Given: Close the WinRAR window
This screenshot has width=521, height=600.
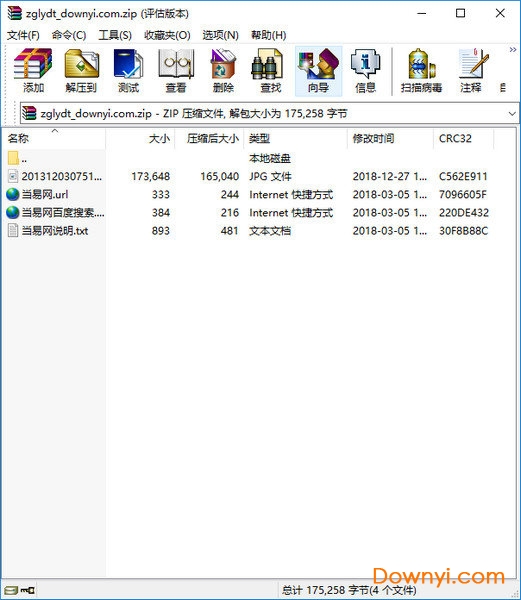Looking at the screenshot, I should pyautogui.click(x=500, y=13).
